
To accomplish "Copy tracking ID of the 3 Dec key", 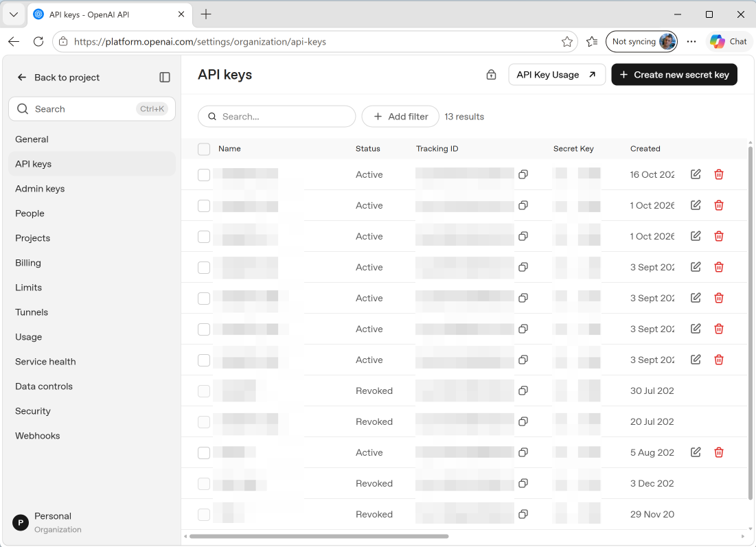I will click(x=523, y=483).
